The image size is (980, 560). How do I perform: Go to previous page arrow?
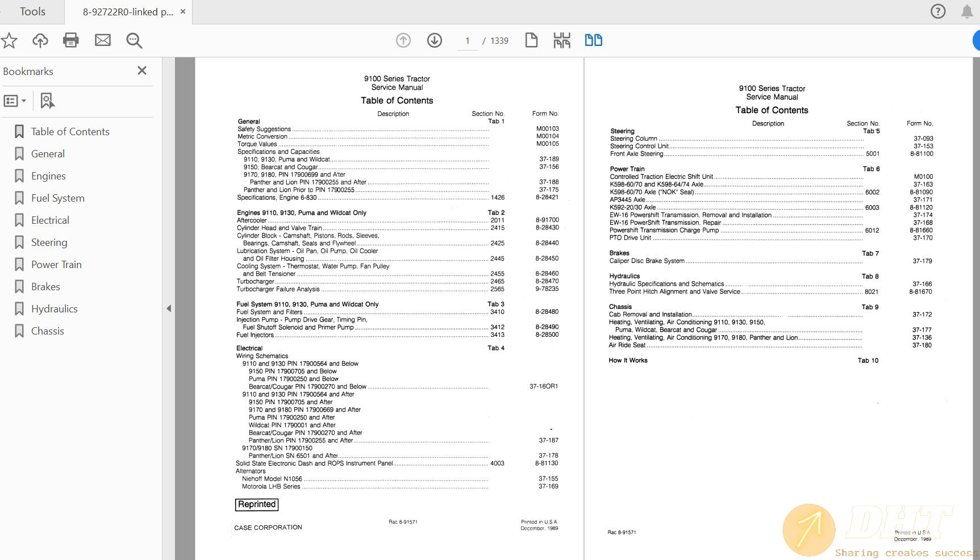(x=403, y=40)
